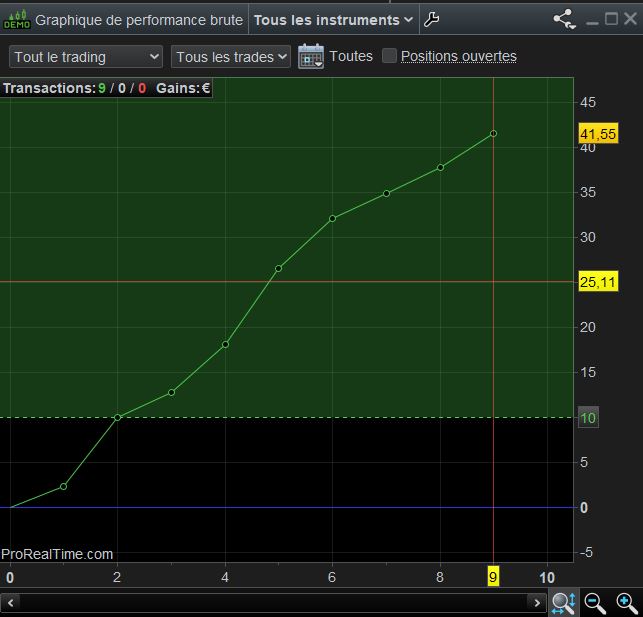This screenshot has width=643, height=617.
Task: Enable the Positions ouvertes checkbox
Action: [390, 56]
